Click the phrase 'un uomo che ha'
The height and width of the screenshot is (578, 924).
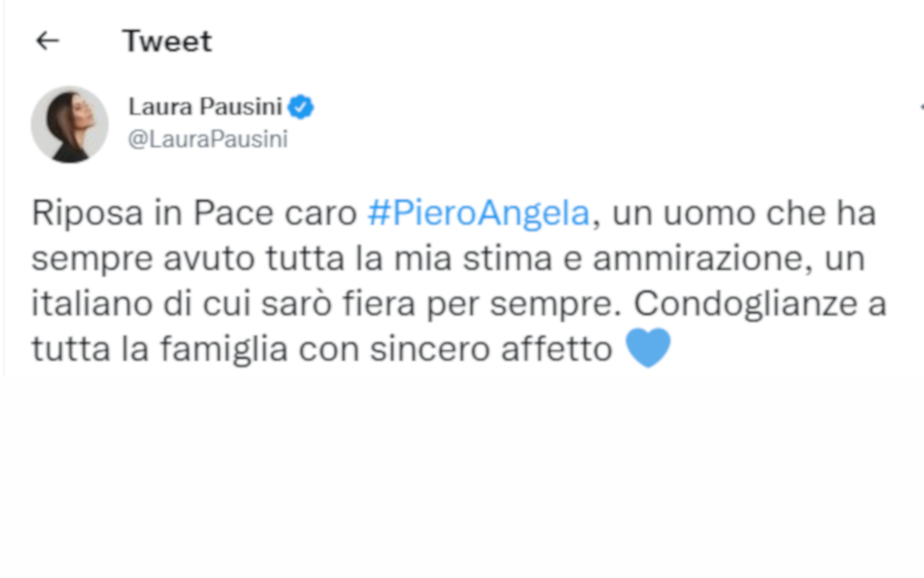point(744,214)
